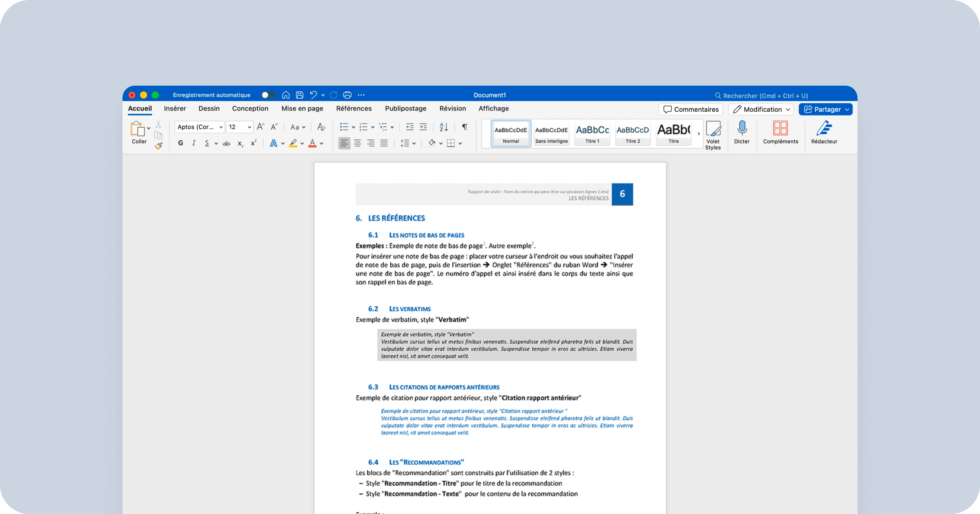
Task: Open the Aptos font name dropdown
Action: (x=200, y=127)
